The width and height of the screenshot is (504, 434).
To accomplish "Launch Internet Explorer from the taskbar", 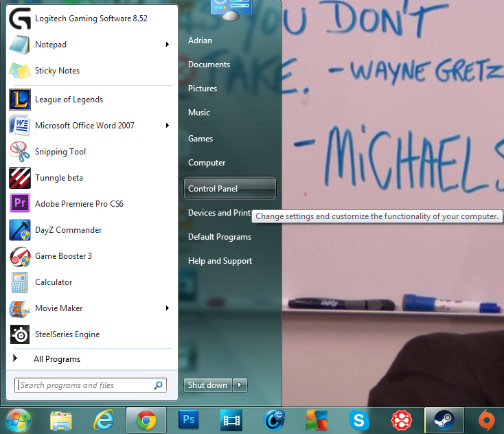I will pos(104,420).
